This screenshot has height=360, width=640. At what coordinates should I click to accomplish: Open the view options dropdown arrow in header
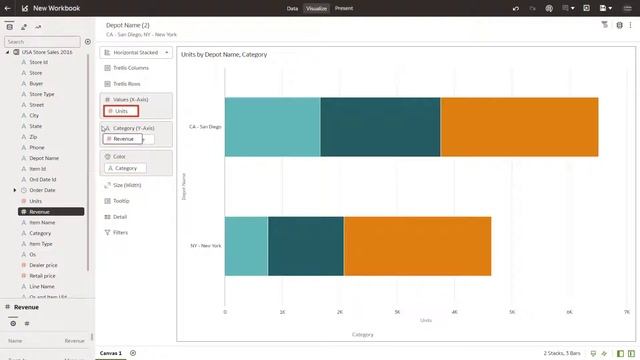point(573,8)
